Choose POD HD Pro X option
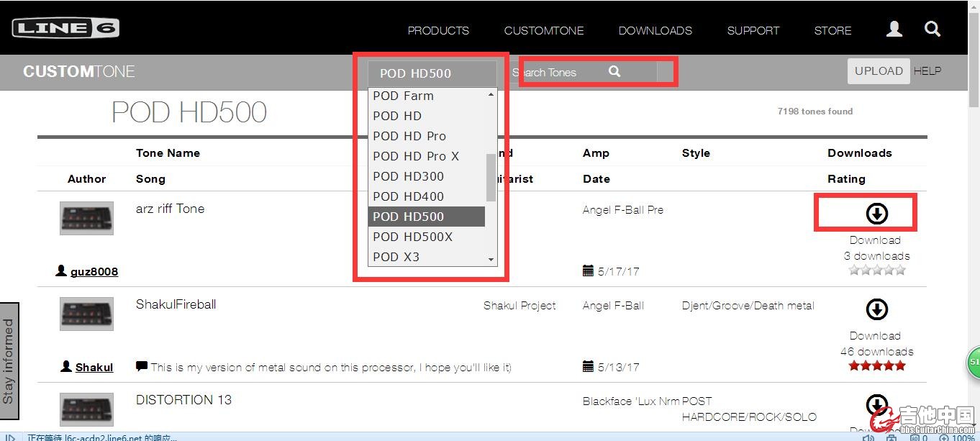 pyautogui.click(x=415, y=156)
